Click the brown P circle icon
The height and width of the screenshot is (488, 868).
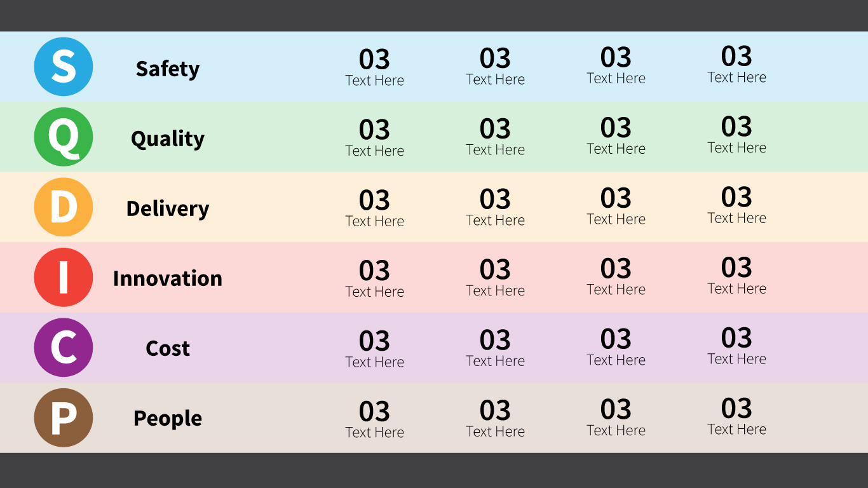click(64, 418)
